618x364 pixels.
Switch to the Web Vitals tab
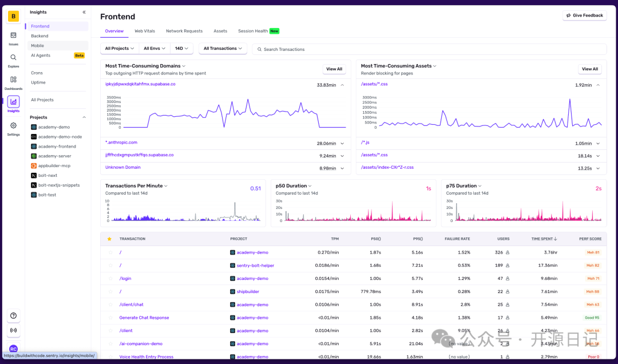(x=145, y=31)
